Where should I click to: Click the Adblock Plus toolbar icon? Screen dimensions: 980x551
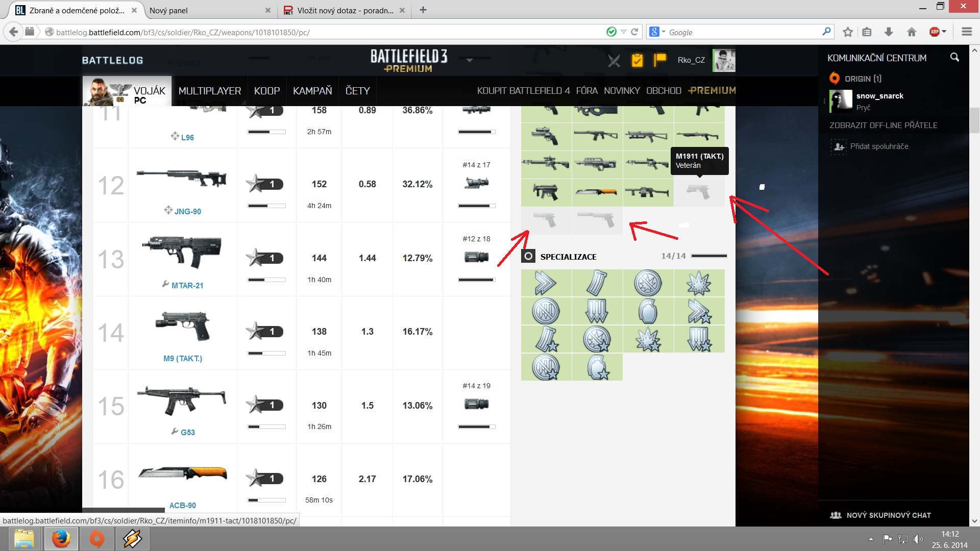coord(935,32)
